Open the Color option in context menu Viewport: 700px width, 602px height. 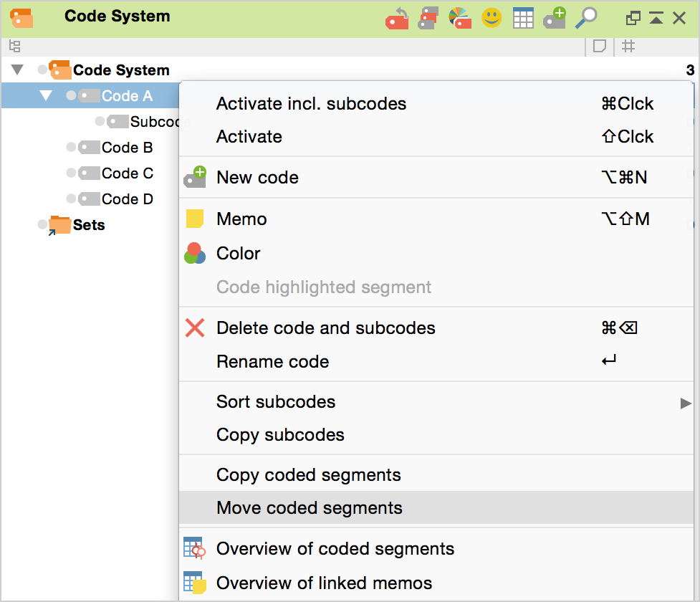(x=238, y=254)
